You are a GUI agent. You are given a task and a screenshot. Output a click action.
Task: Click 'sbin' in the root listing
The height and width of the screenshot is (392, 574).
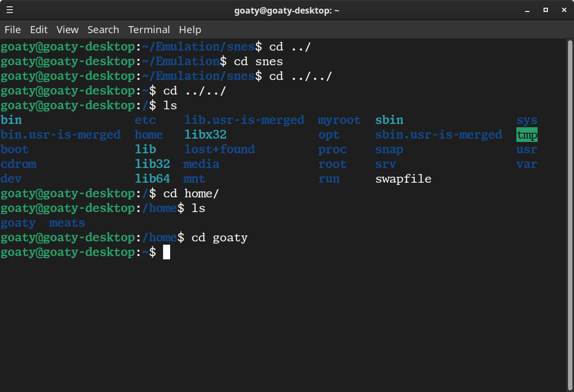[389, 120]
